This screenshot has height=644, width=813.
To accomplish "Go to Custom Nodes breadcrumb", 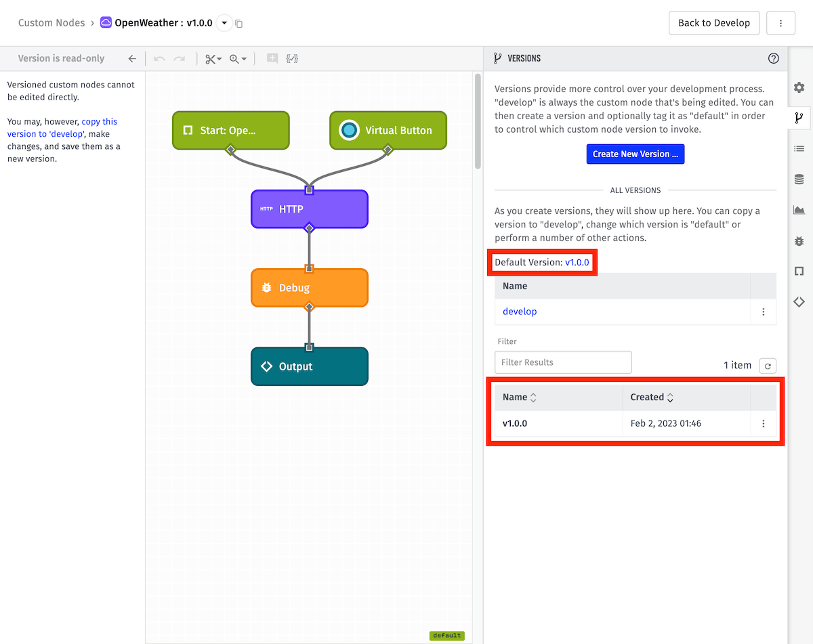I will [51, 22].
